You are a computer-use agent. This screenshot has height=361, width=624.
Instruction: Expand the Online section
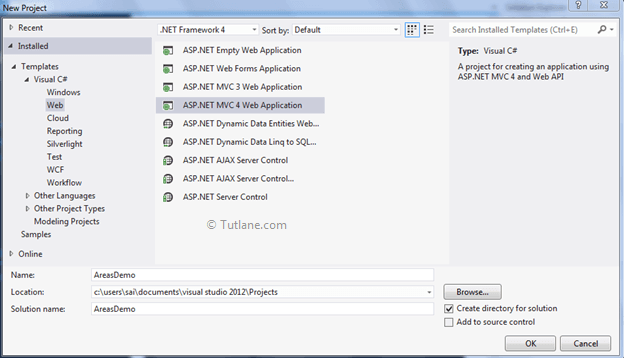click(11, 254)
